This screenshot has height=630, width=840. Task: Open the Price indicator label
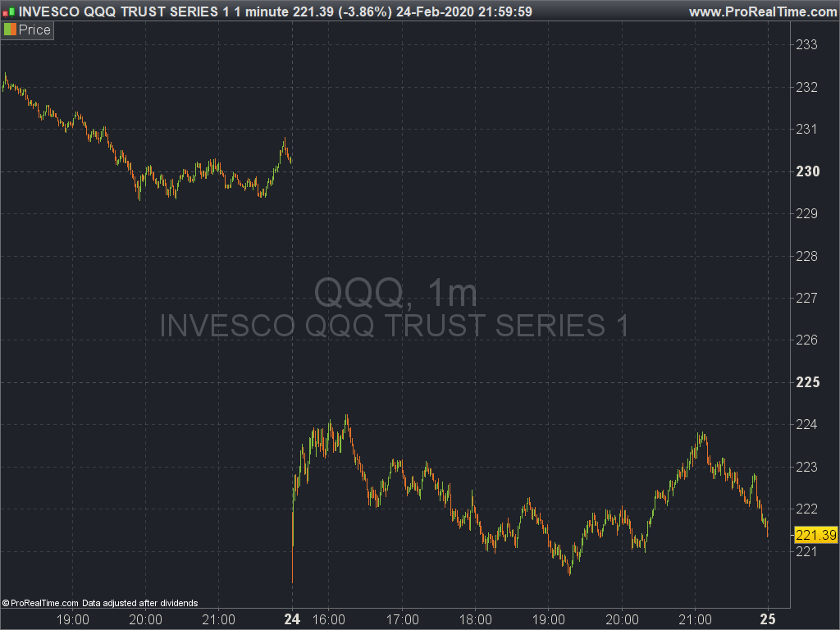[34, 30]
